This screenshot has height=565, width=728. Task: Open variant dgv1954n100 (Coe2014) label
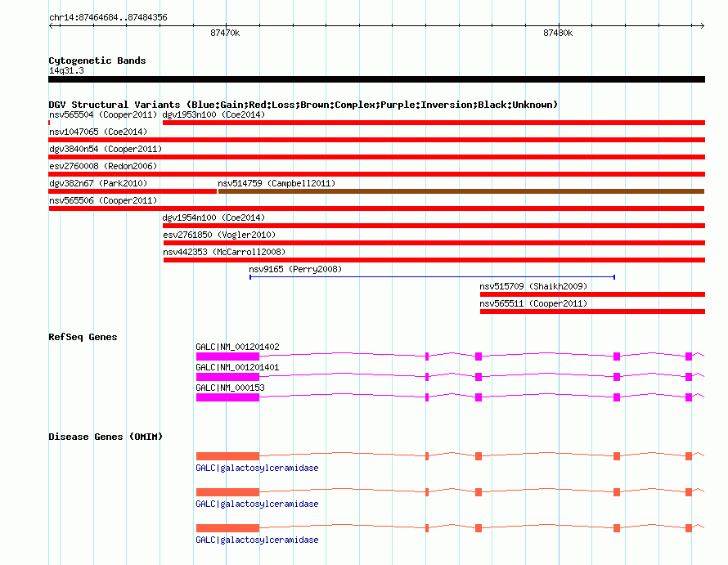pos(213,217)
